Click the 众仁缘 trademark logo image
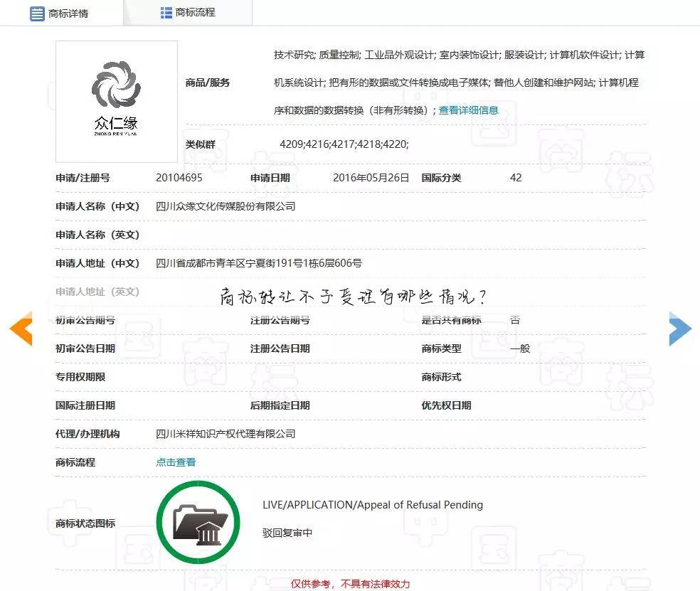This screenshot has width=700, height=591. (x=116, y=100)
